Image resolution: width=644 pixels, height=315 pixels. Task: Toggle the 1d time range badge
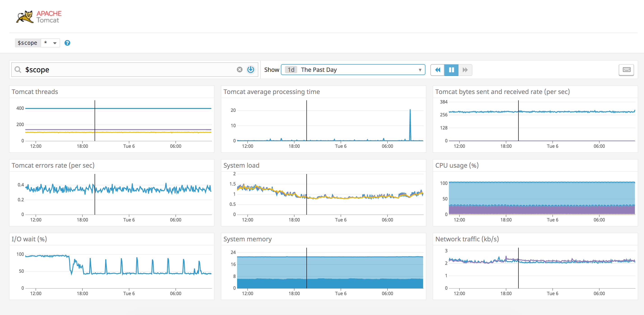290,70
